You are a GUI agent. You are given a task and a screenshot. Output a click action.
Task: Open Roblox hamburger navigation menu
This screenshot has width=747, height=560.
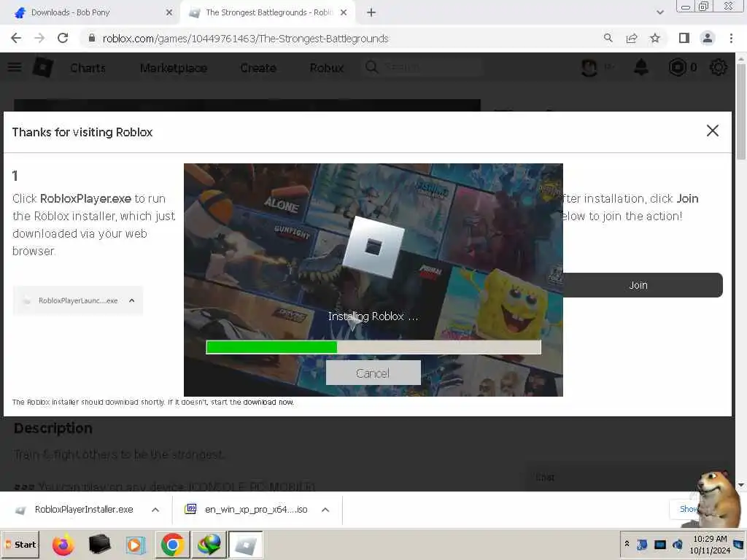tap(15, 67)
